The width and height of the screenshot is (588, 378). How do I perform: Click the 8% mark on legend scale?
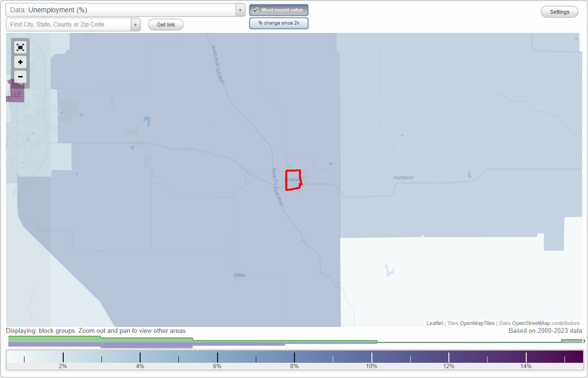coord(294,366)
